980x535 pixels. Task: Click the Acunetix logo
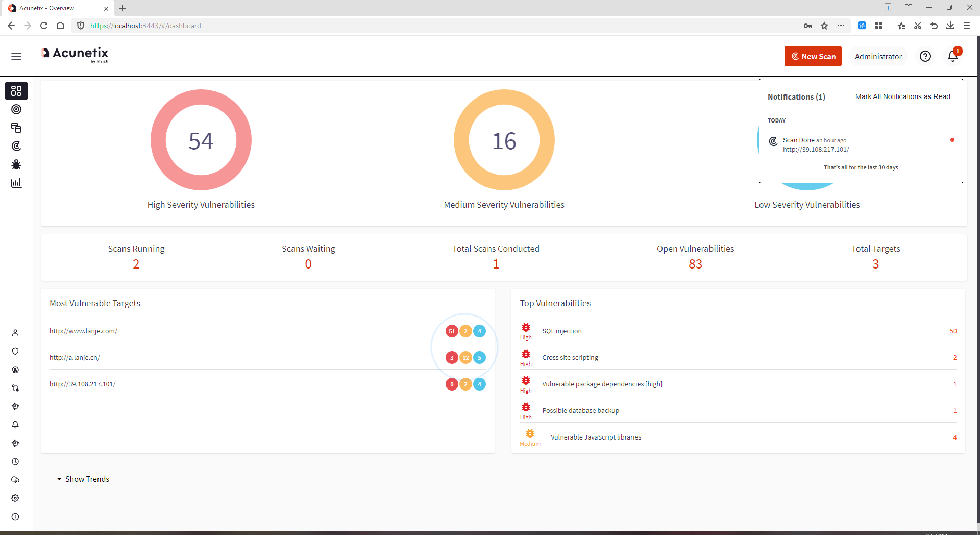(74, 54)
